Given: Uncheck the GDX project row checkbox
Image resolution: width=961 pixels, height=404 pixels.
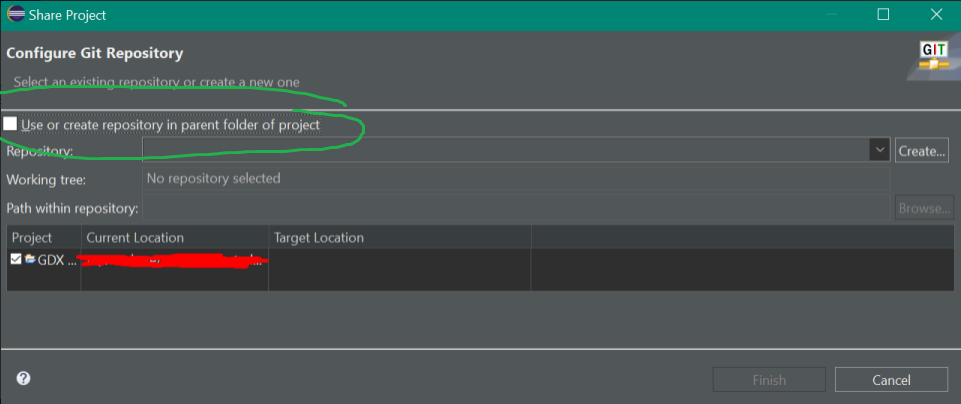Looking at the screenshot, I should pos(16,259).
